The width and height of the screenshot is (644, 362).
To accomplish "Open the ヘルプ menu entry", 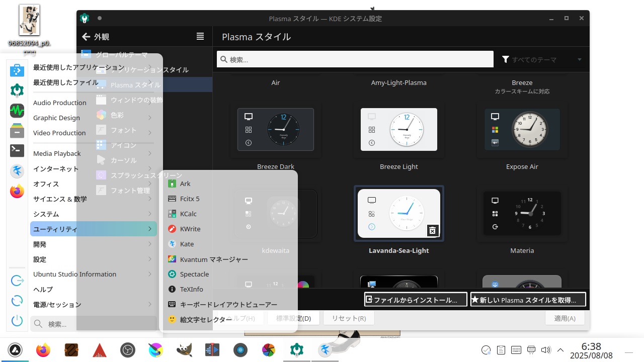I will (x=94, y=290).
